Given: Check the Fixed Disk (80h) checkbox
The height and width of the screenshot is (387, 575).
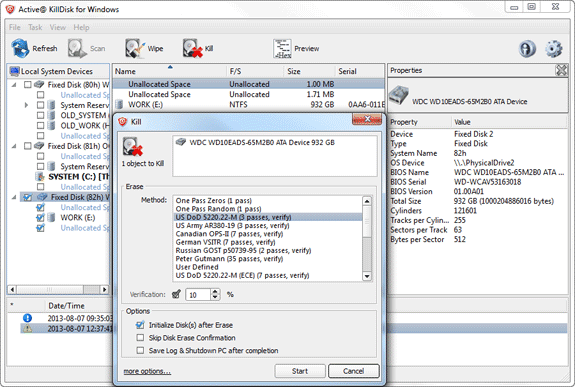Looking at the screenshot, I should pyautogui.click(x=28, y=85).
